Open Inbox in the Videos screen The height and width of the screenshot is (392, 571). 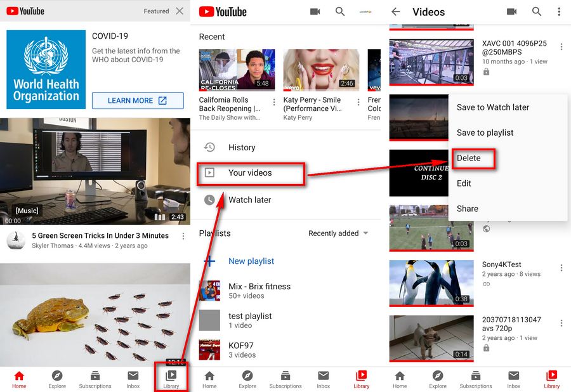coord(513,379)
